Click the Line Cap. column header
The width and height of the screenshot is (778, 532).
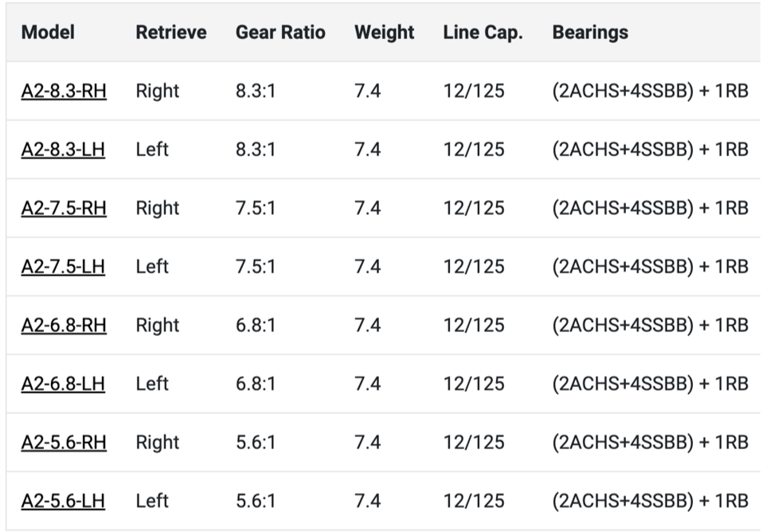point(481,33)
